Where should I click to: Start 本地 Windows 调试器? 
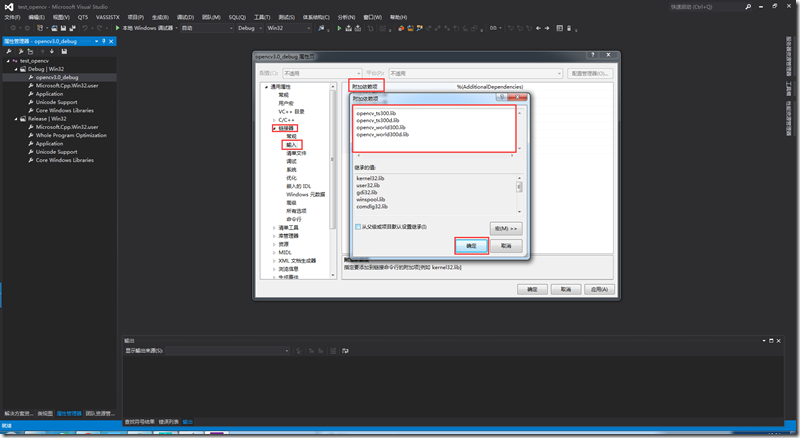[144, 28]
